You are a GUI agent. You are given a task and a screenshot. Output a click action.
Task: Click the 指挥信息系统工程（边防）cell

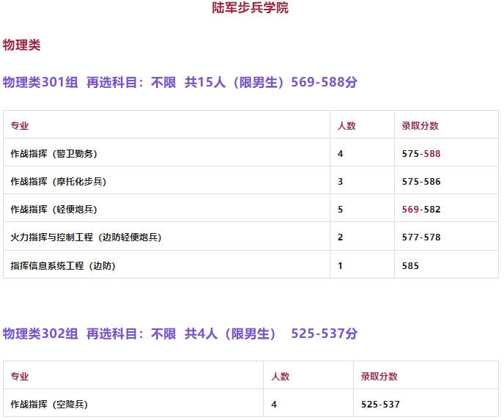(x=63, y=266)
